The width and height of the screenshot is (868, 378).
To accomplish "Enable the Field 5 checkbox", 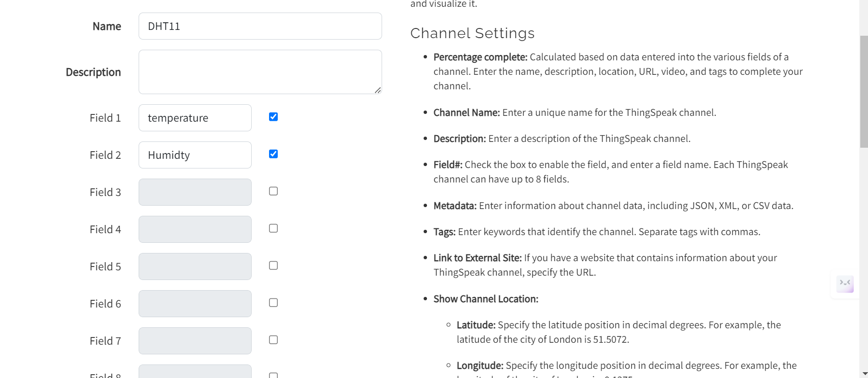I will tap(273, 266).
